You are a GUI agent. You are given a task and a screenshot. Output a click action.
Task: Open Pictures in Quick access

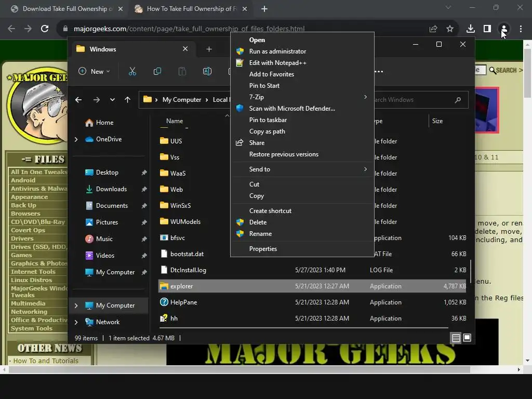[107, 222]
